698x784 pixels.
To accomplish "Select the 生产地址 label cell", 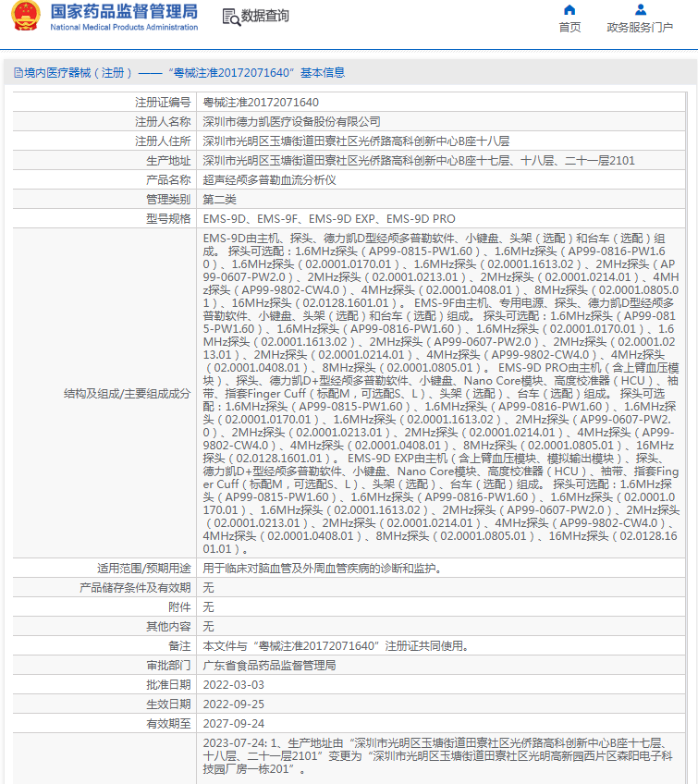I will (x=104, y=161).
